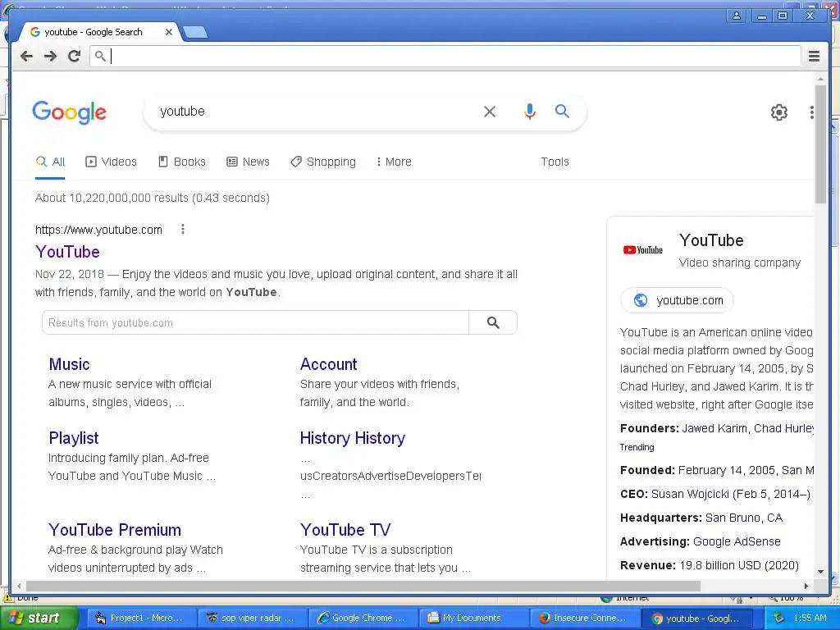
Task: Click the youtube.com button in the knowledge panel
Action: (x=677, y=300)
